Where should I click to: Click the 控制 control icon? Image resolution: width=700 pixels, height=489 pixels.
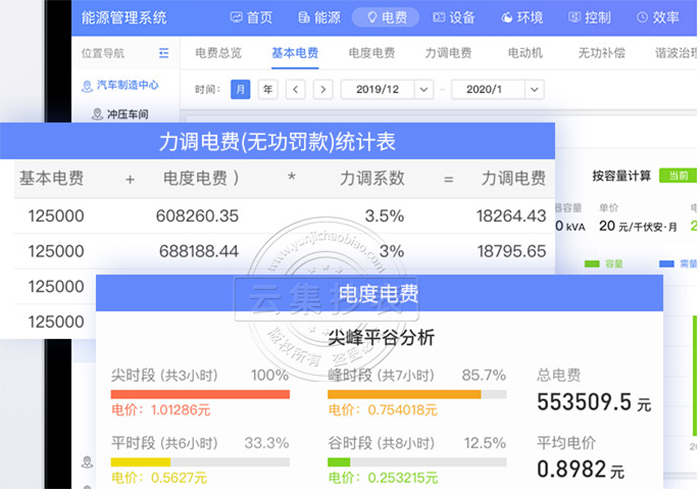point(574,17)
